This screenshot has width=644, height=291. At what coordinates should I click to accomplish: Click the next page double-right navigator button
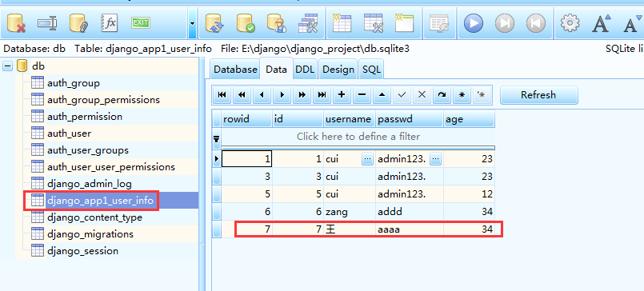click(x=302, y=95)
